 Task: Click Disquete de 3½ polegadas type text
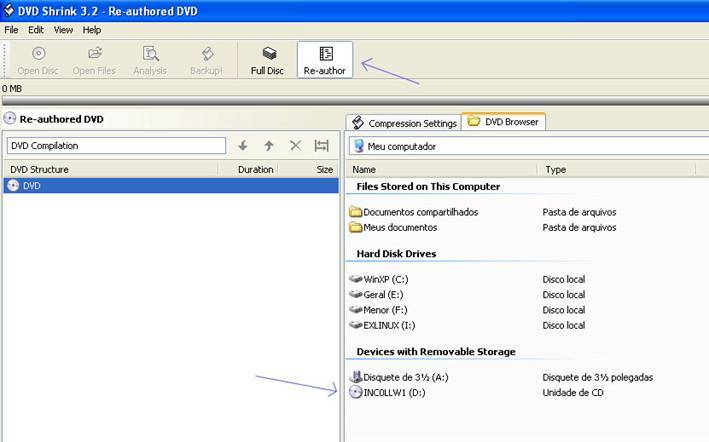pos(598,376)
